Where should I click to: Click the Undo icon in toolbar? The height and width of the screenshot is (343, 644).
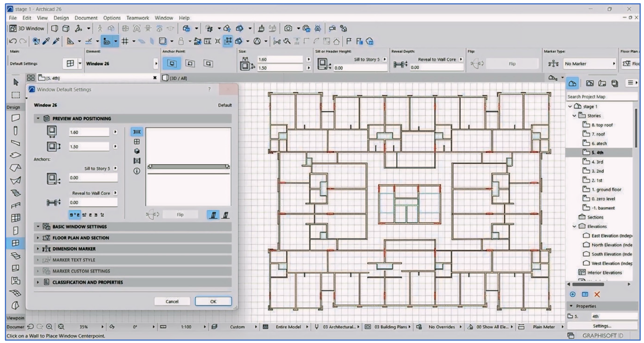click(13, 41)
